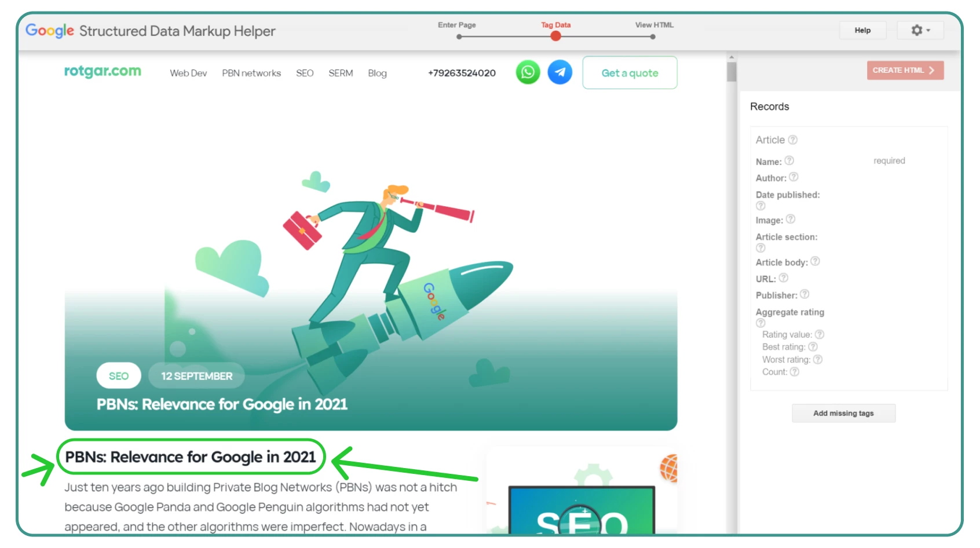
Task: Click help icon beside Worst rating
Action: 818,359
